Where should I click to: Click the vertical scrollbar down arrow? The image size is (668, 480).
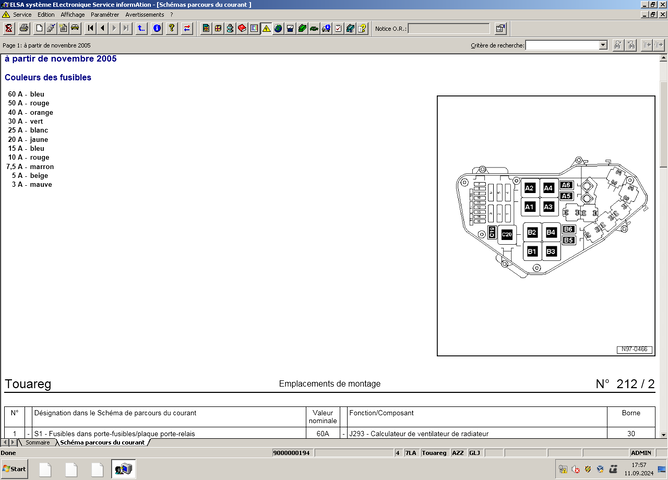[663, 435]
